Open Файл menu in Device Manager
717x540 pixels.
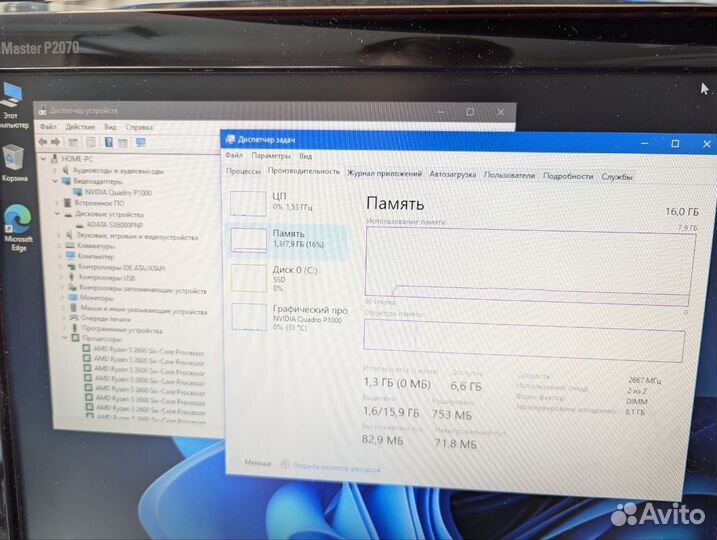(x=48, y=126)
